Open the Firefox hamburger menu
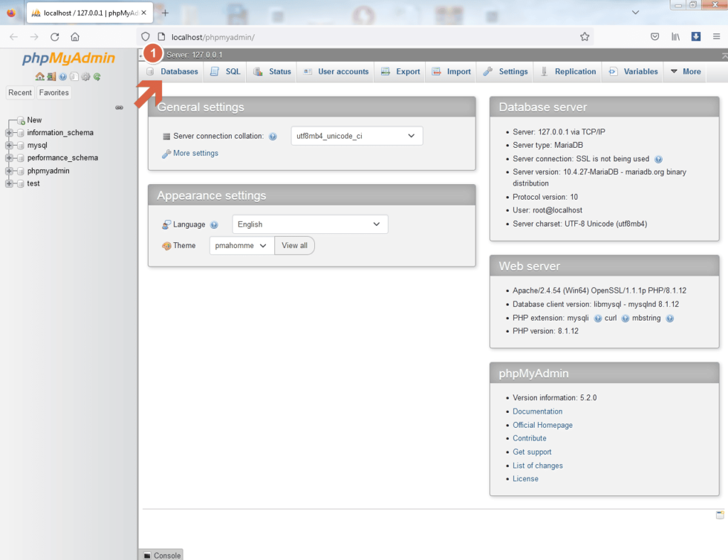The width and height of the screenshot is (728, 560). 717,37
